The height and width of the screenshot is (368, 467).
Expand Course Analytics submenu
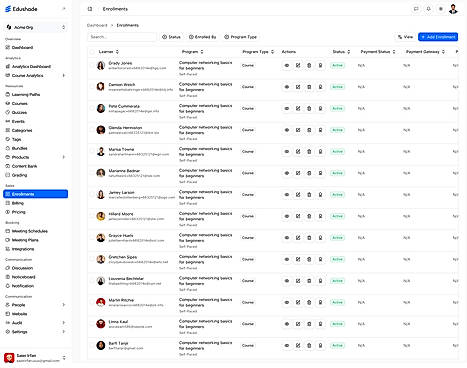click(63, 76)
